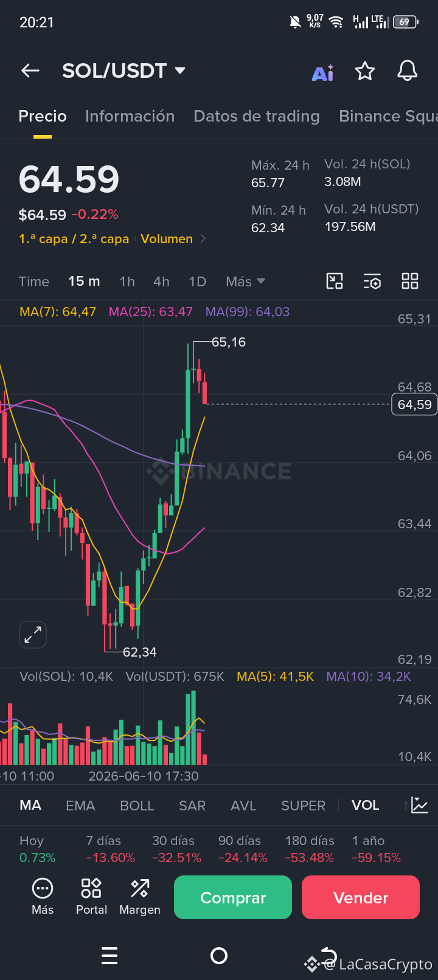Tap the Android recent apps menu button
The width and height of the screenshot is (438, 980).
[109, 956]
